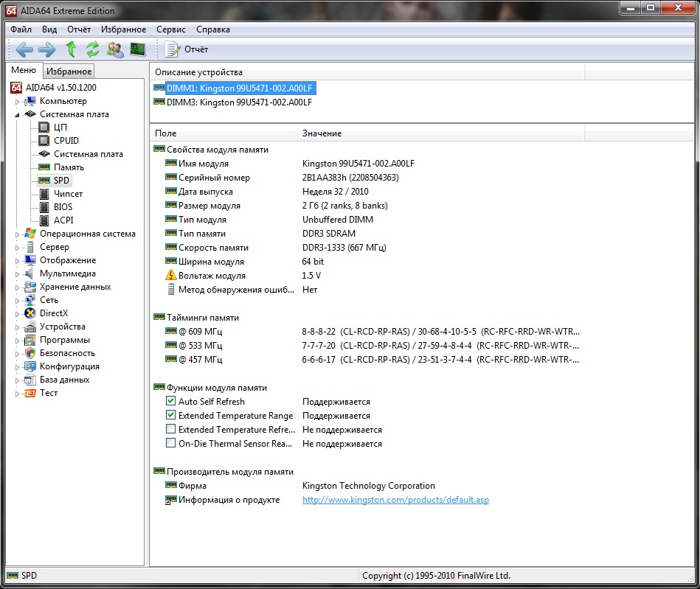Click the Хранение данных icon

(x=30, y=287)
